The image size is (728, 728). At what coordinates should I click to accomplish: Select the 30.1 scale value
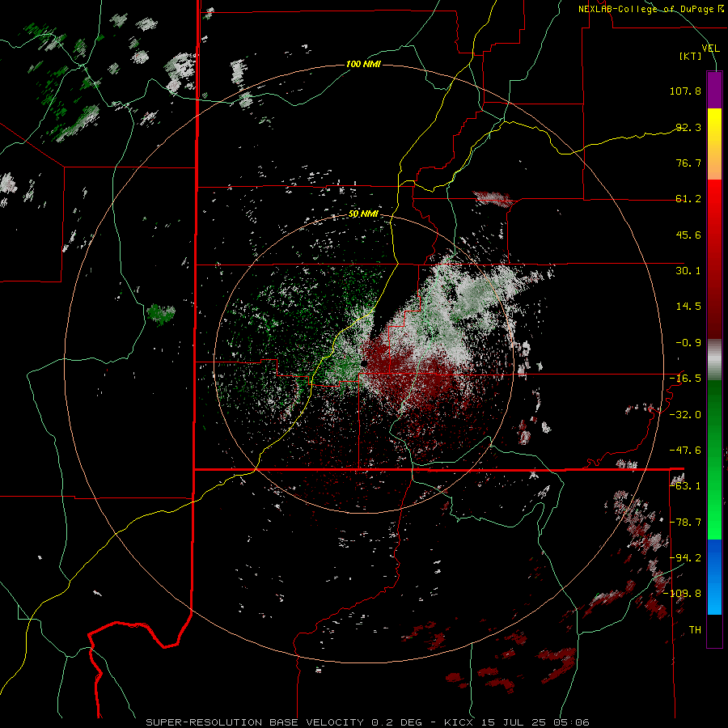[688, 271]
